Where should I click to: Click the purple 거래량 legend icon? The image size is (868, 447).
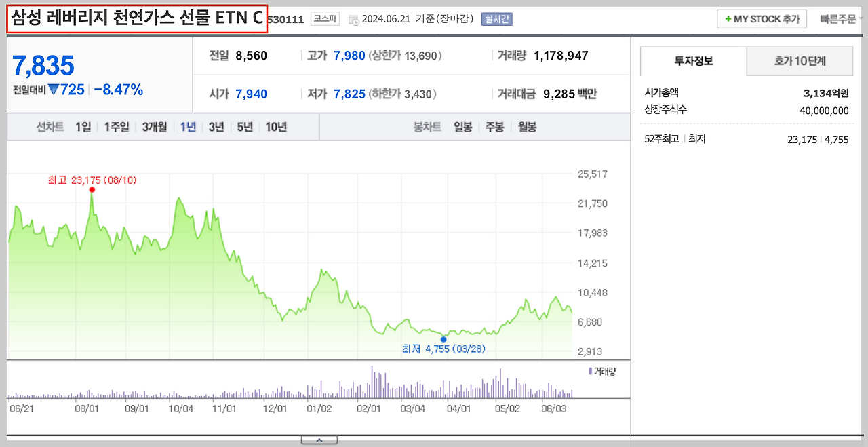click(x=589, y=370)
